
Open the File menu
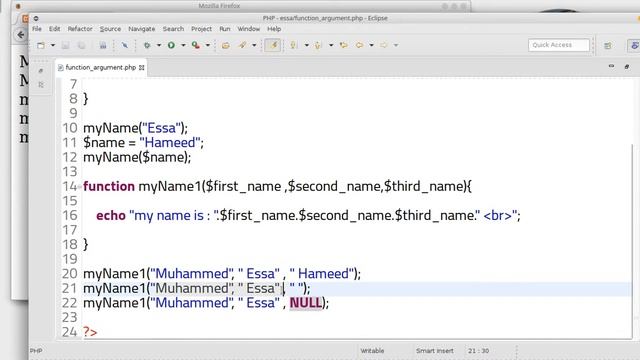[37, 29]
